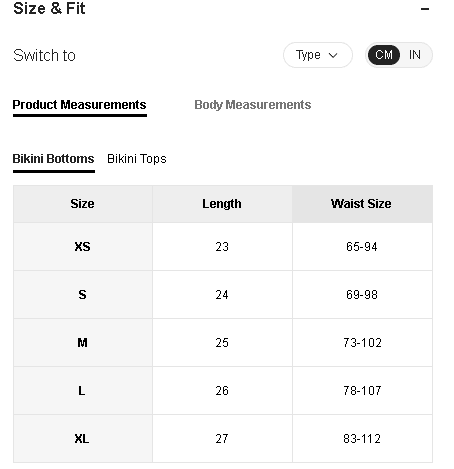This screenshot has height=469, width=454.
Task: Select the XL size row label
Action: pyautogui.click(x=82, y=439)
